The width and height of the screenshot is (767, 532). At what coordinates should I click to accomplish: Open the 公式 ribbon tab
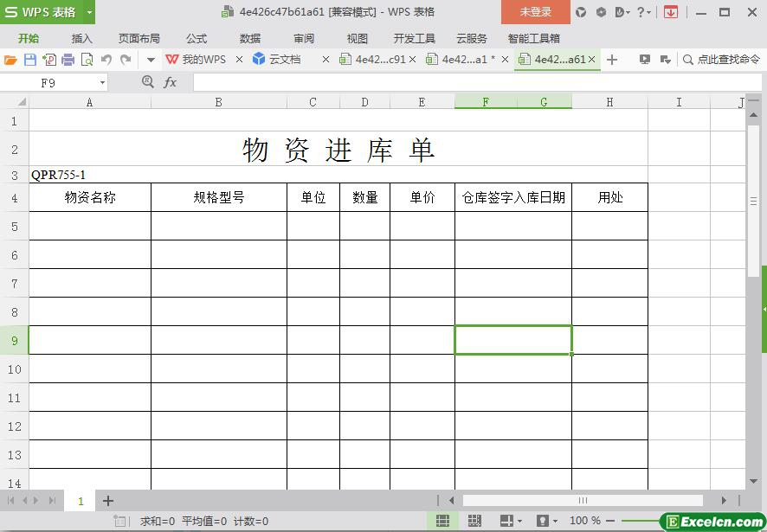197,38
